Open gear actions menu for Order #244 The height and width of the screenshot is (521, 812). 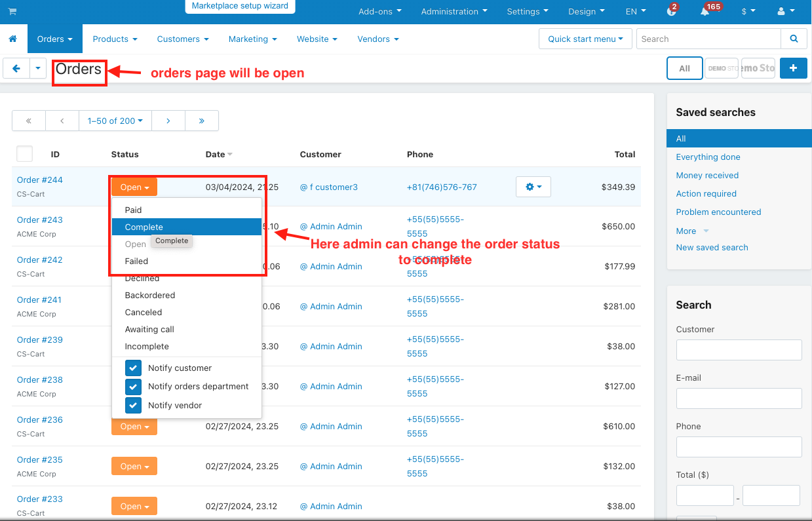(x=533, y=187)
